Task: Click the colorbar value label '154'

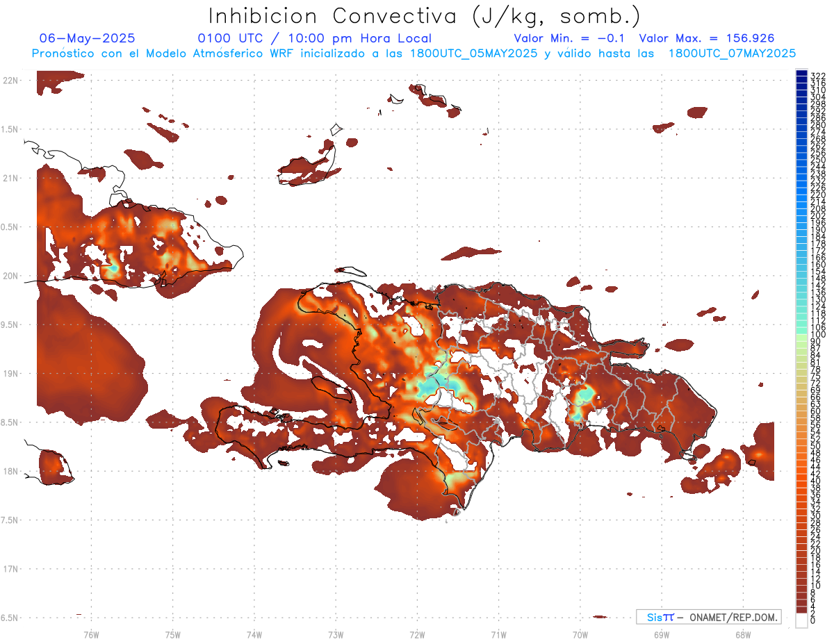Action: (x=818, y=272)
